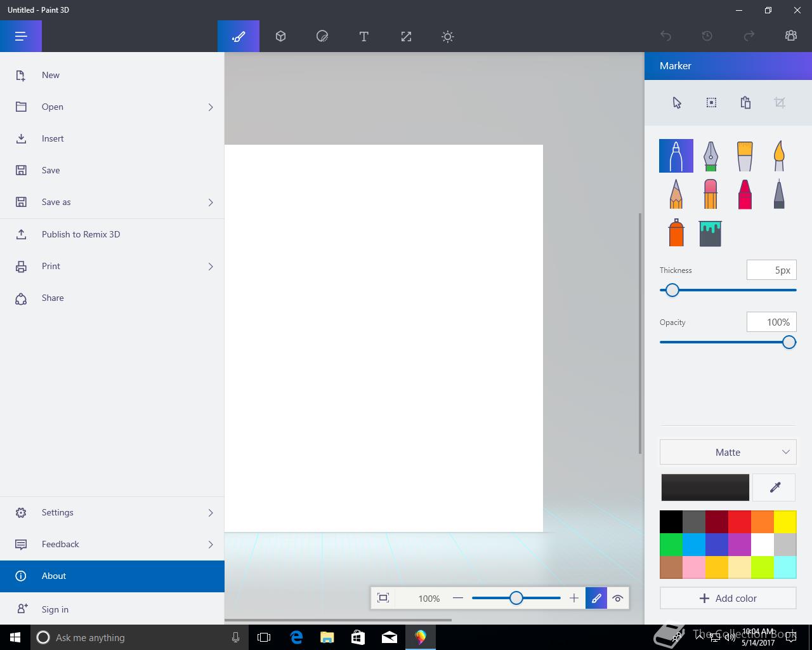Open File Explorer from the taskbar
This screenshot has height=650, width=812.
point(327,637)
